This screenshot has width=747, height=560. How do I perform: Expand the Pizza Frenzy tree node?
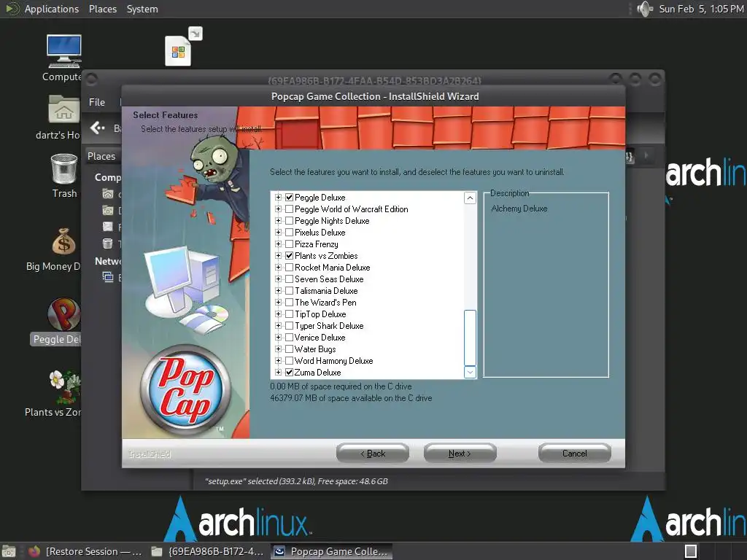coord(278,244)
